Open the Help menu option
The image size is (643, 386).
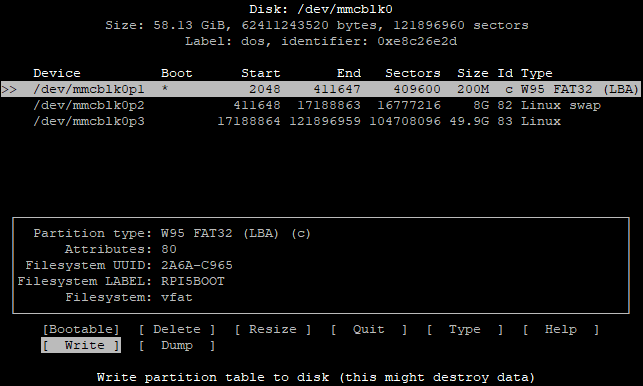(561, 329)
